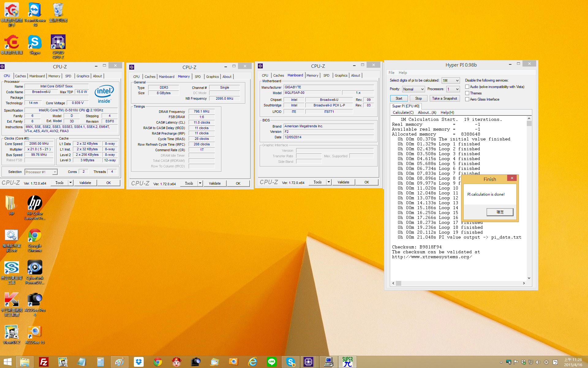Open CPUID CPU-Z desktop shortcut

coord(58,47)
